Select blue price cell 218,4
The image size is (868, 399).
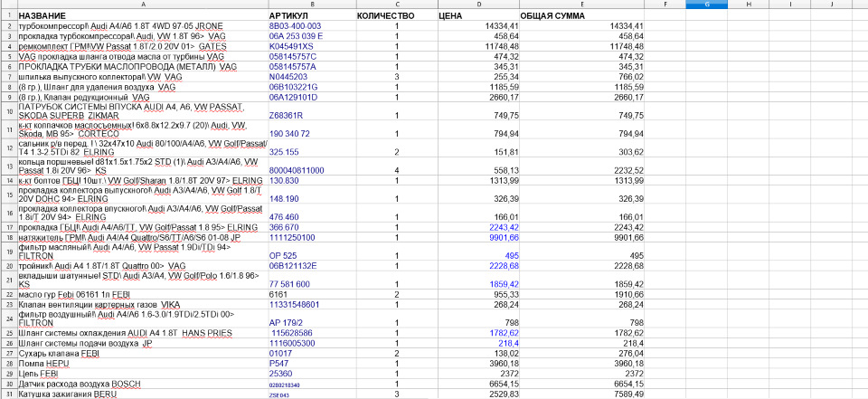coord(477,343)
